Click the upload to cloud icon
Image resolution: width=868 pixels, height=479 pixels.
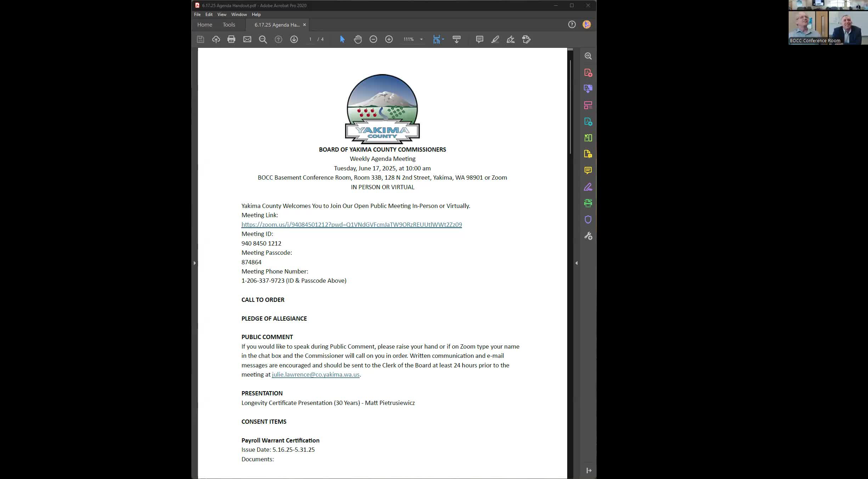click(216, 39)
